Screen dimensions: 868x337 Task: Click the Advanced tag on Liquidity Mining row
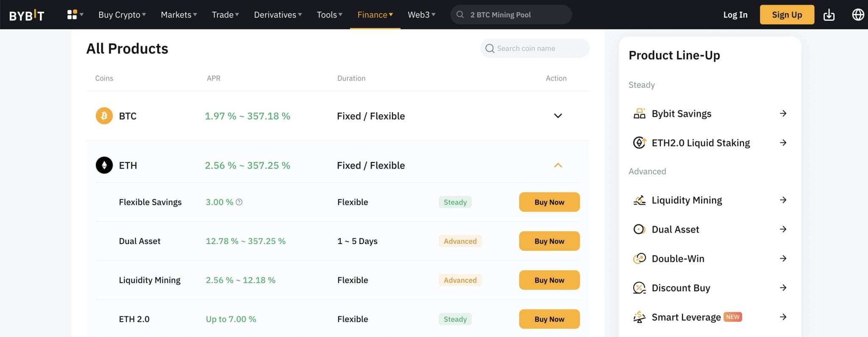click(460, 281)
